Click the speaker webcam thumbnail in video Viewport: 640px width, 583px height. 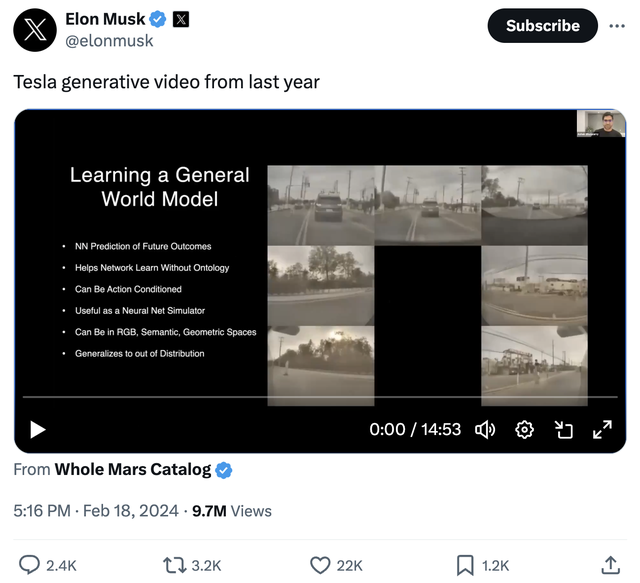tap(601, 123)
